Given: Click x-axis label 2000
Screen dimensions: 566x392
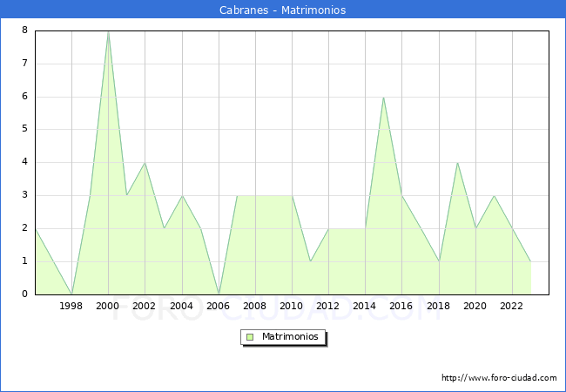Looking at the screenshot, I should pos(108,306).
